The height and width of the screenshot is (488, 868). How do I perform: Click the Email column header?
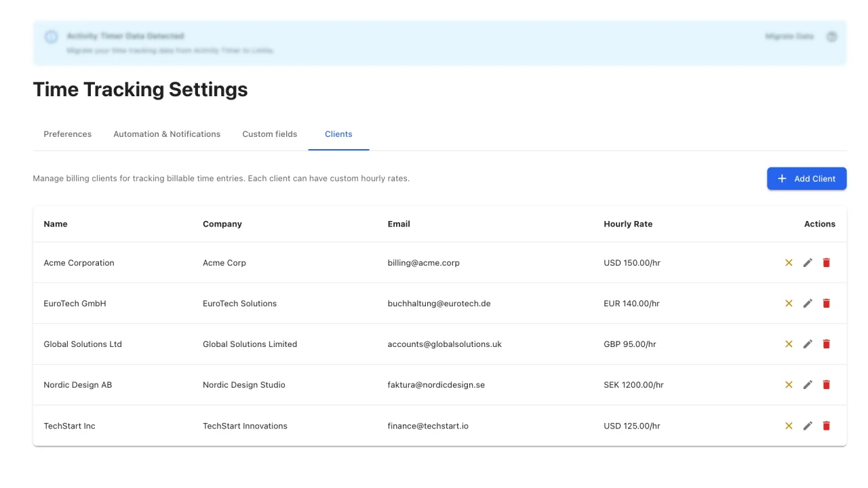pyautogui.click(x=399, y=224)
